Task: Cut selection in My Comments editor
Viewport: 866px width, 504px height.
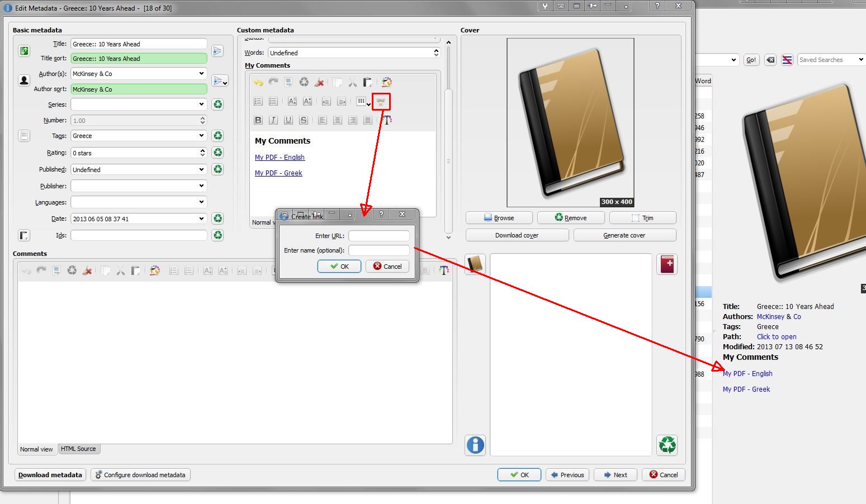Action: coord(353,82)
